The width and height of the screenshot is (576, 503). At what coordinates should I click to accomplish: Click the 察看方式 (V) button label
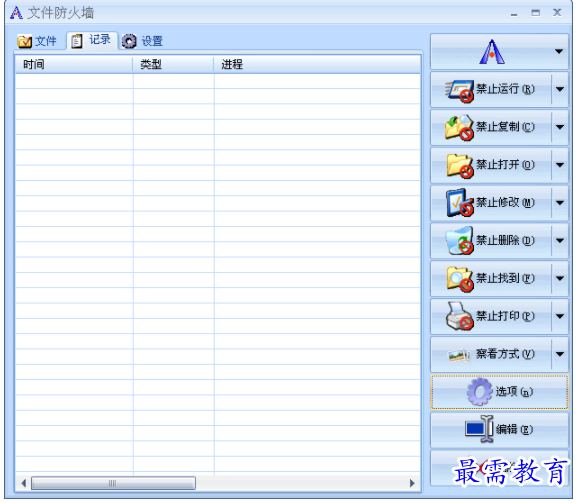coord(505,354)
